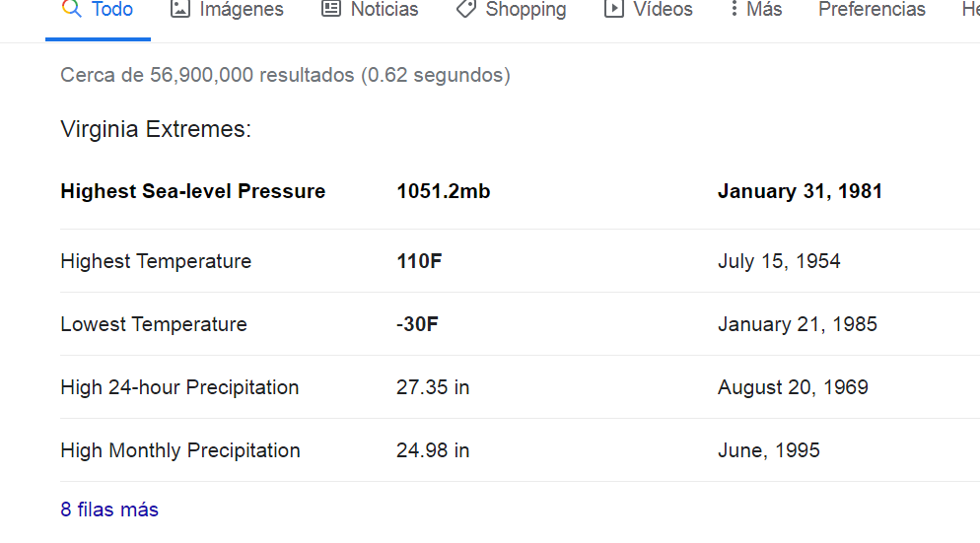Image resolution: width=980 pixels, height=543 pixels.
Task: Switch to the Imágenes tab
Action: point(227,10)
